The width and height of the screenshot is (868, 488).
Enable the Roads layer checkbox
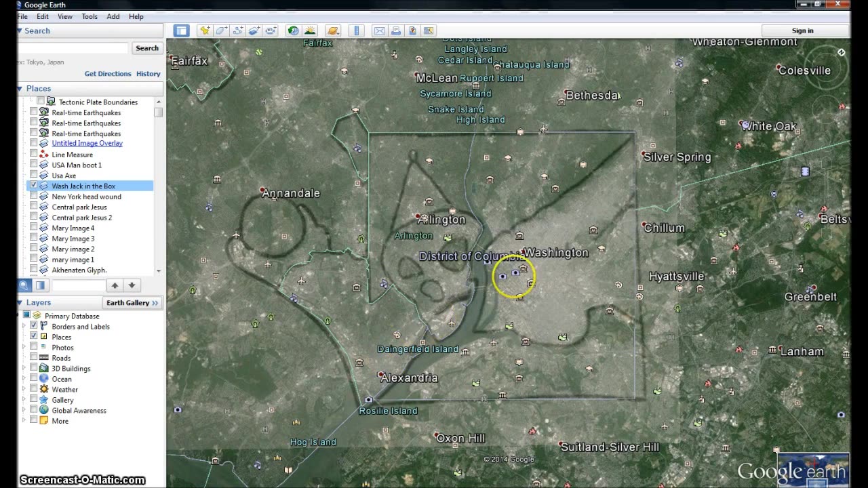coord(33,358)
